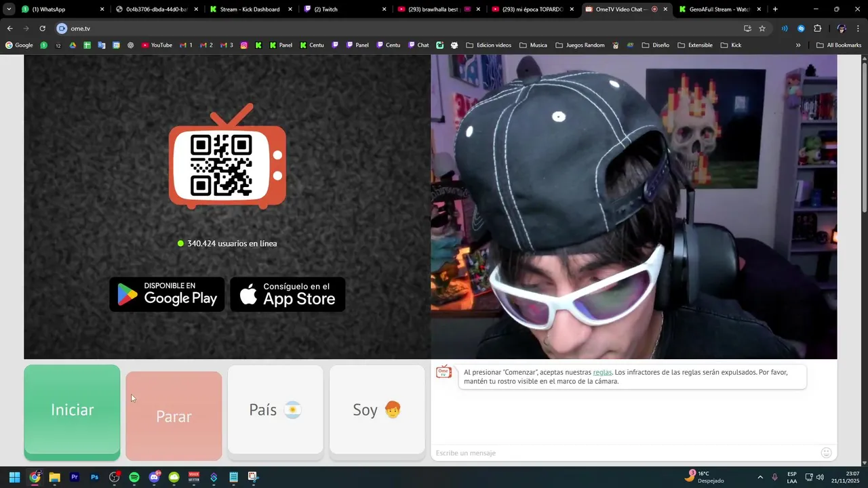Open the Windows Start menu
868x488 pixels.
14,477
